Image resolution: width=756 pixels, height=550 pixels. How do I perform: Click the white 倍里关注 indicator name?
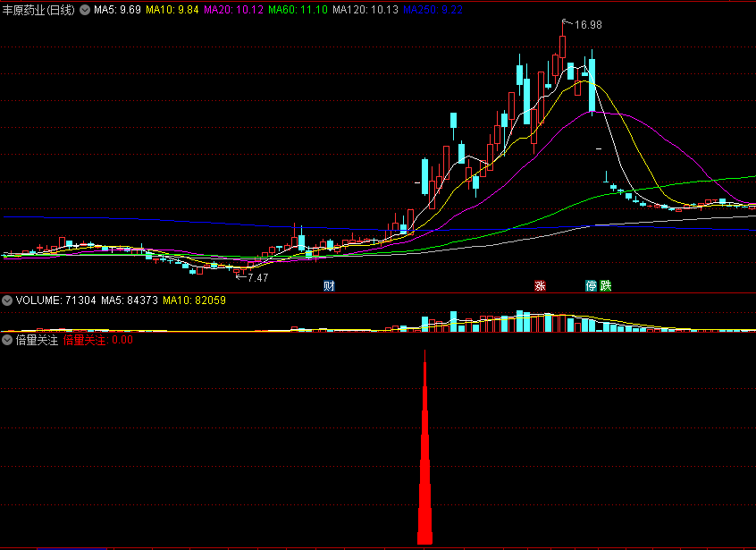[x=37, y=340]
